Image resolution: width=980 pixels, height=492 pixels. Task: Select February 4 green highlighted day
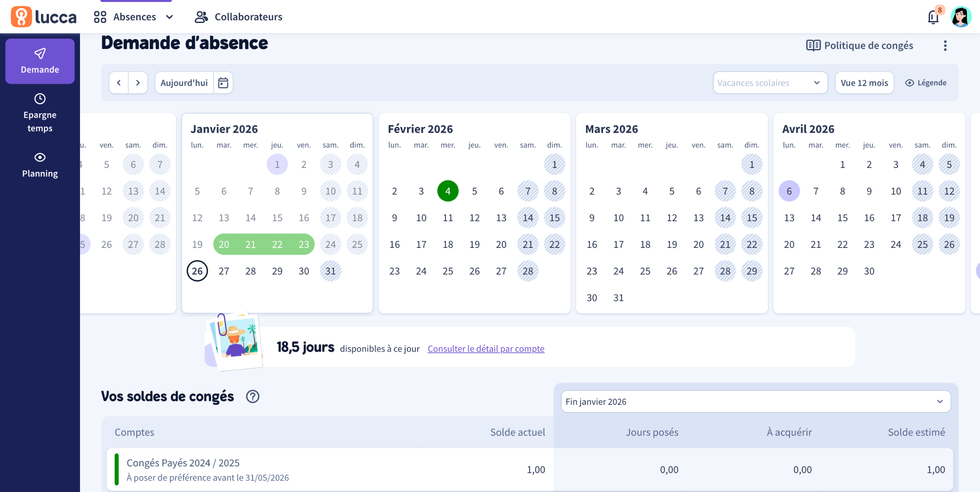448,191
